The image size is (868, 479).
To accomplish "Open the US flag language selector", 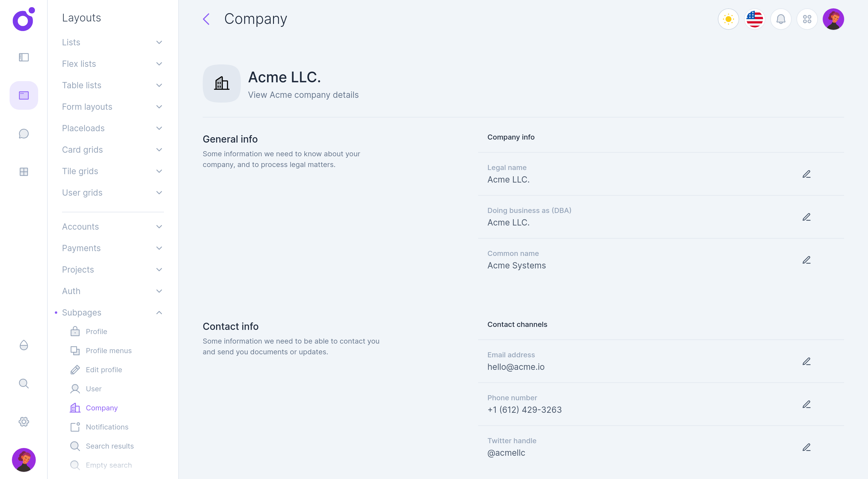I will tap(754, 19).
